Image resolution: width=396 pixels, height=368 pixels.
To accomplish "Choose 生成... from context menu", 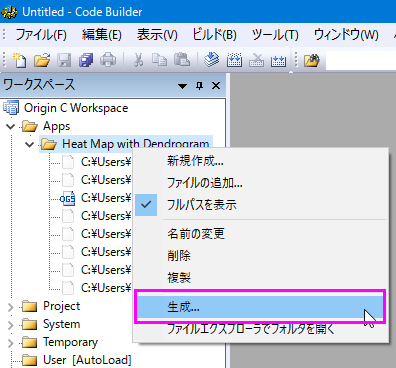I will (261, 307).
